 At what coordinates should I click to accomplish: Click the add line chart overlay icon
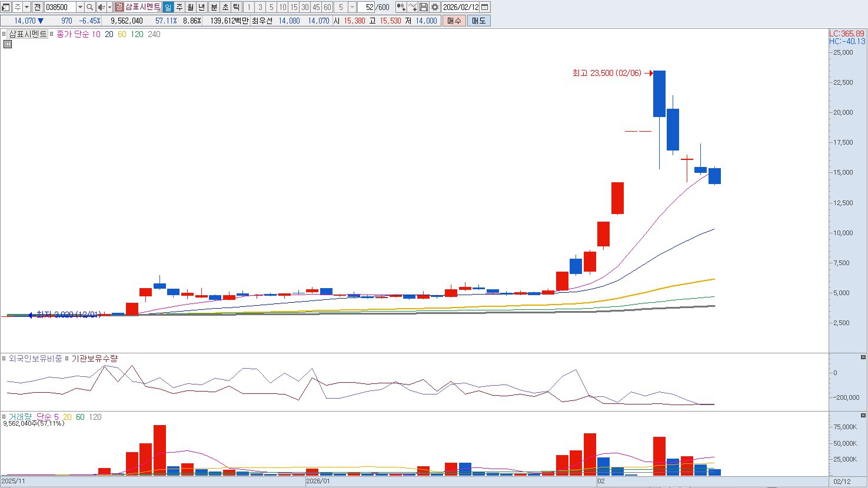pyautogui.click(x=413, y=7)
